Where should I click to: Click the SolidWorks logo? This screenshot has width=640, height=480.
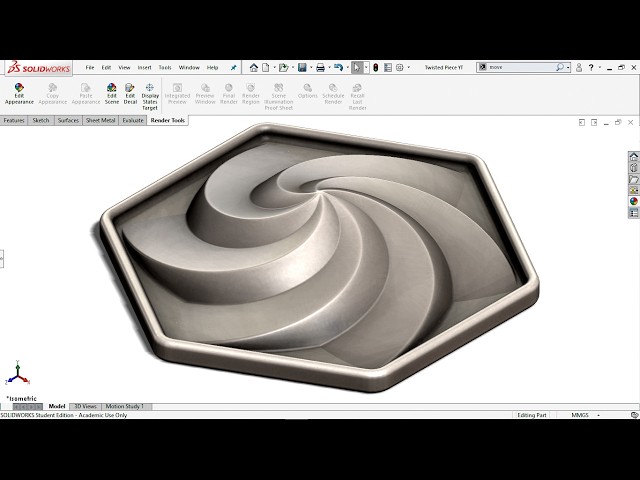pos(39,68)
